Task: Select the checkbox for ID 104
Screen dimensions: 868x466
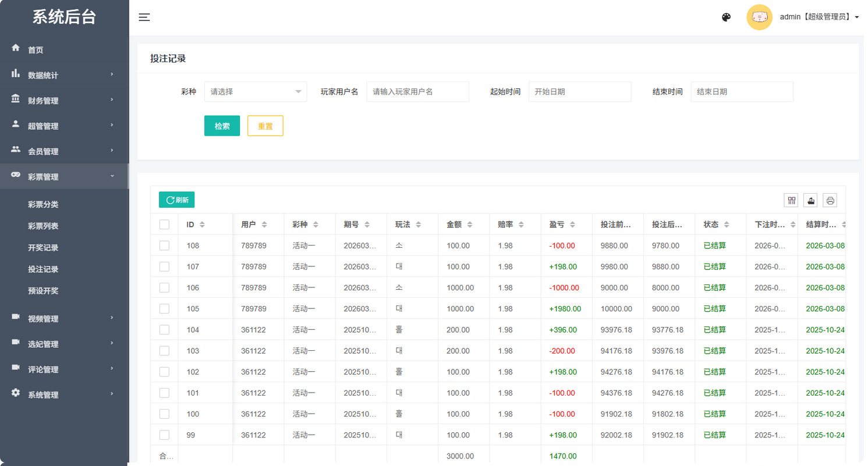Action: (164, 330)
